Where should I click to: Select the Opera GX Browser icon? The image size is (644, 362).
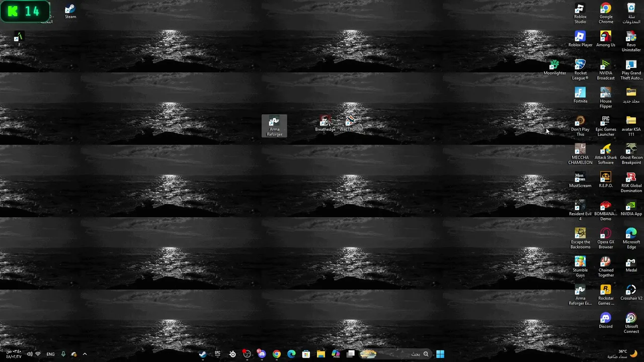(x=606, y=239)
